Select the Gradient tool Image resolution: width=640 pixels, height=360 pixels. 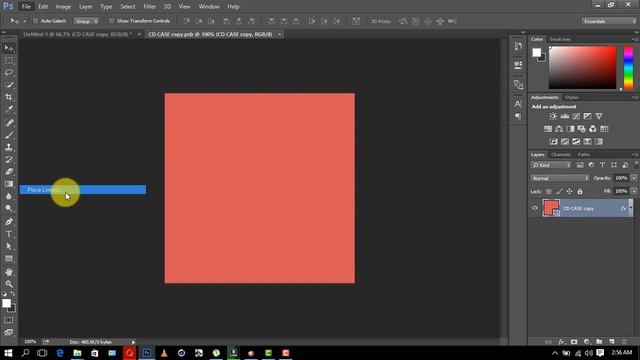coord(9,184)
